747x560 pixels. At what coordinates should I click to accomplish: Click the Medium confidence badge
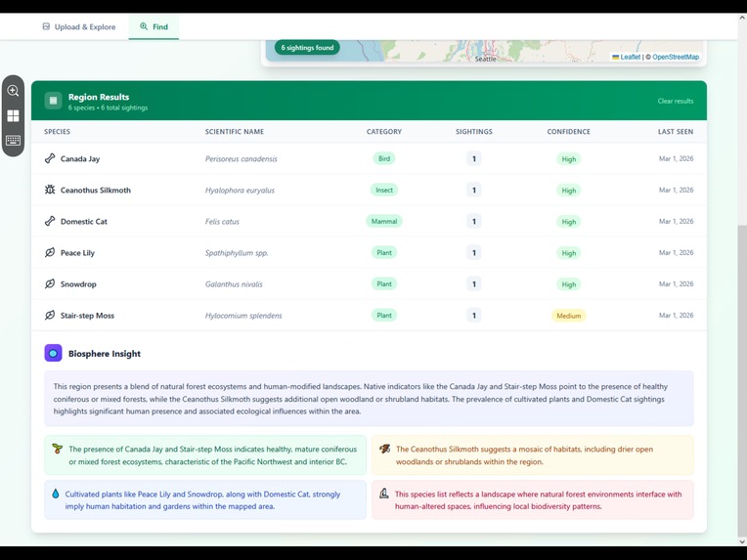(x=568, y=316)
